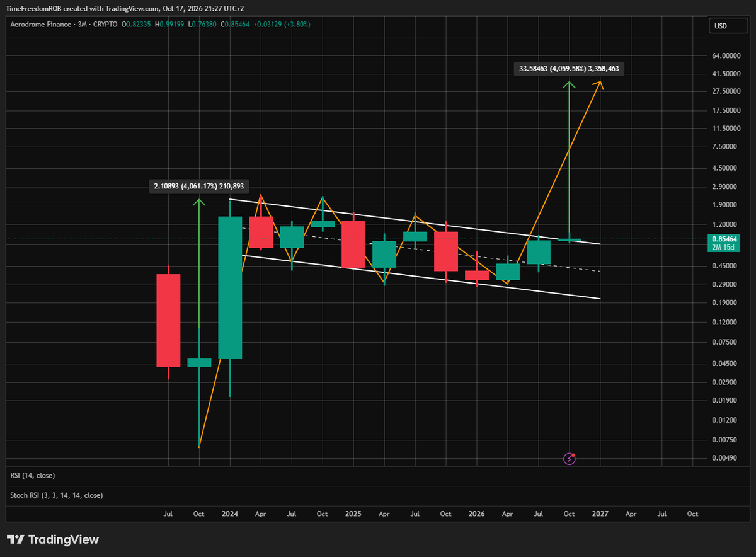Click the 2.10893 (4,061.17%) measurement label
Screen dimensions: 756x557
tap(199, 186)
